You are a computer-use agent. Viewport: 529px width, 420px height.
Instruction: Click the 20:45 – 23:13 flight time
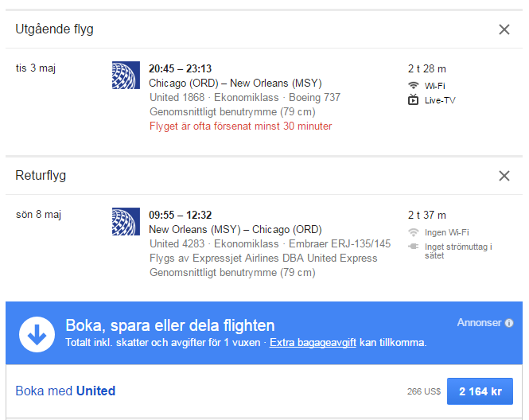(180, 68)
